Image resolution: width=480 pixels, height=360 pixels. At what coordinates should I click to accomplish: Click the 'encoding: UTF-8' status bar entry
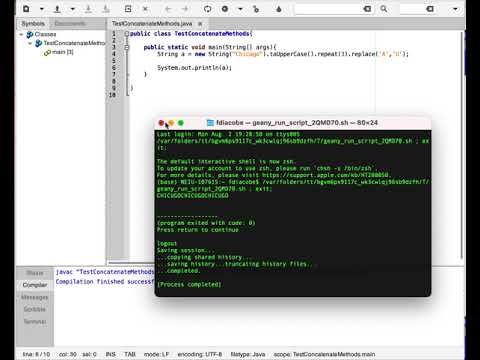(200, 354)
